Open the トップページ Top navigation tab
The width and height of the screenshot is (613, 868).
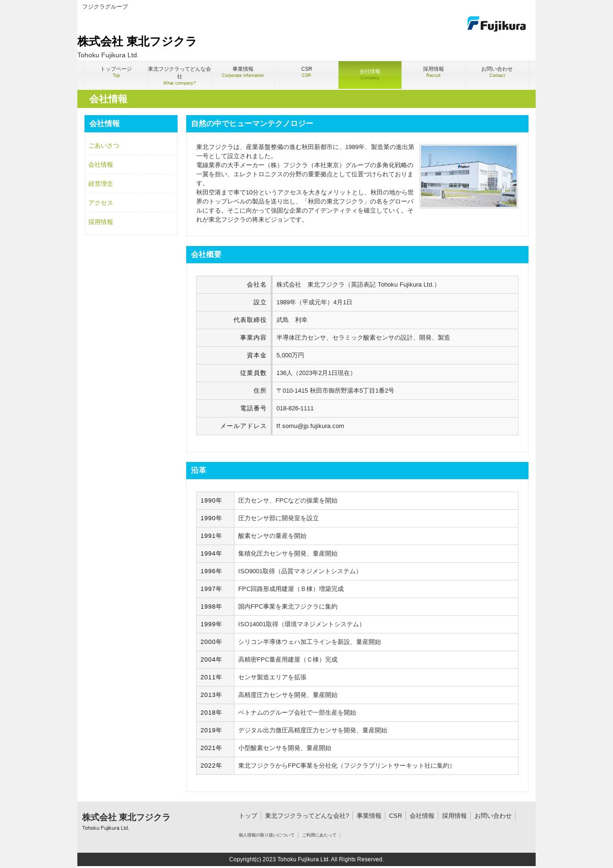pos(116,75)
